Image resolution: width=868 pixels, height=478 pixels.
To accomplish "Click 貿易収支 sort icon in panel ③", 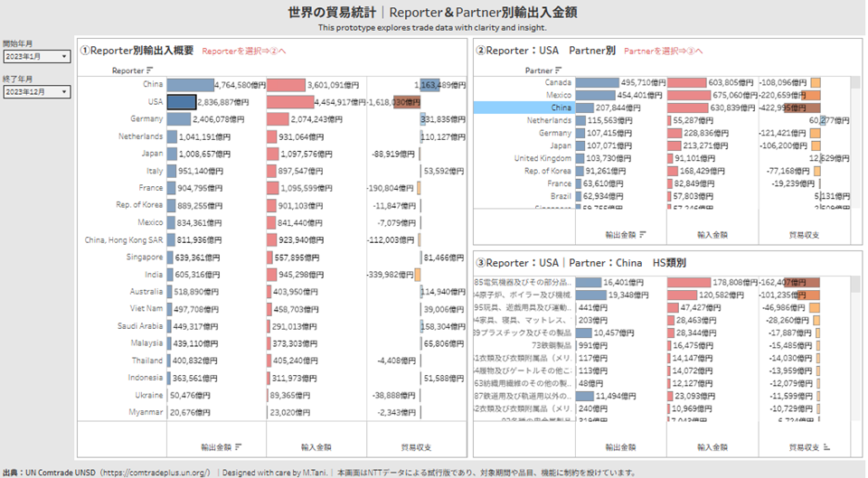I will click(826, 446).
